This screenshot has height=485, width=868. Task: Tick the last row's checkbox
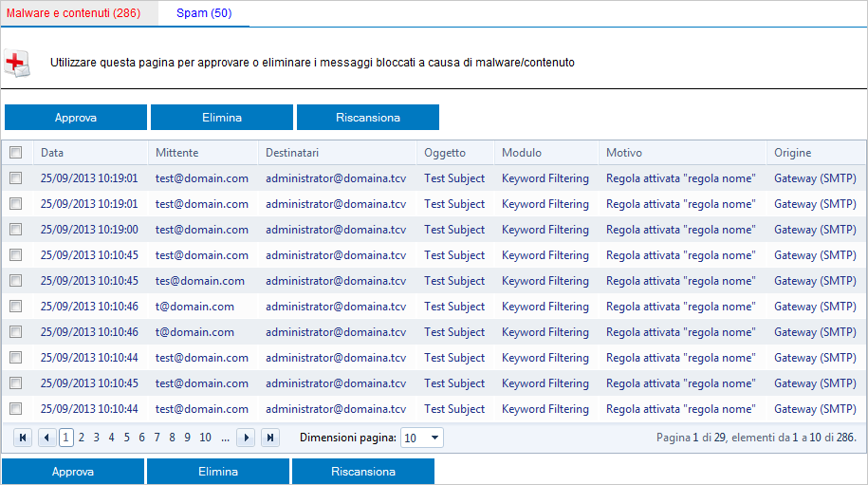[x=16, y=409]
